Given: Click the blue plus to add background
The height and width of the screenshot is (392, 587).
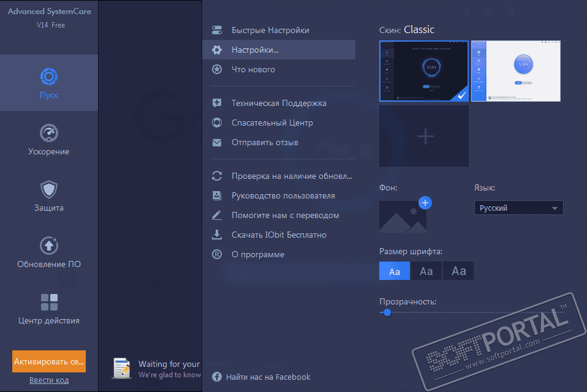Looking at the screenshot, I should click(x=425, y=203).
